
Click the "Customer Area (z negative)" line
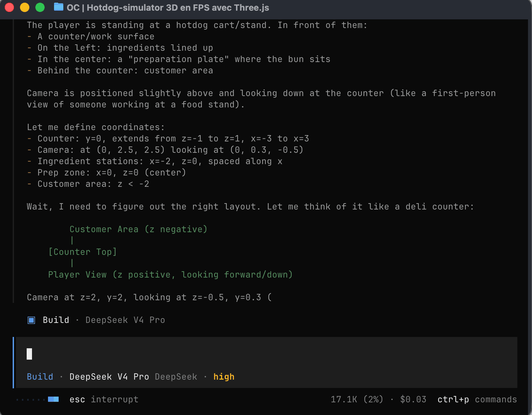[138, 229]
